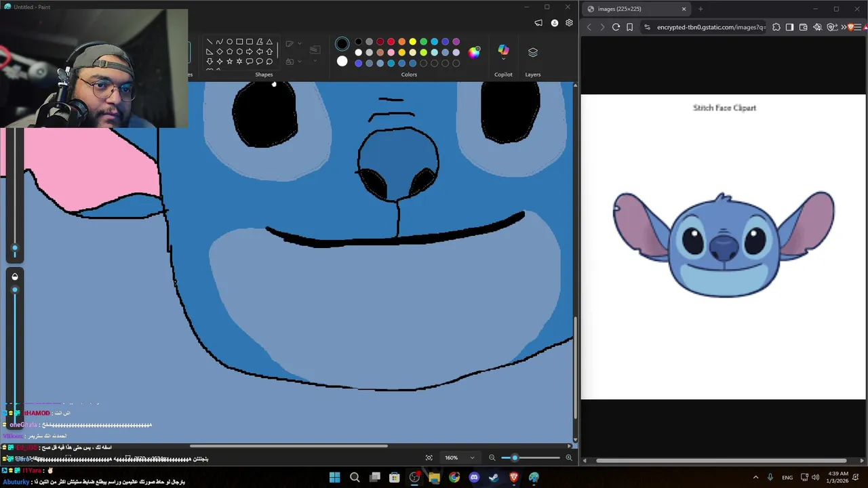Click the browser back arrow

(589, 27)
